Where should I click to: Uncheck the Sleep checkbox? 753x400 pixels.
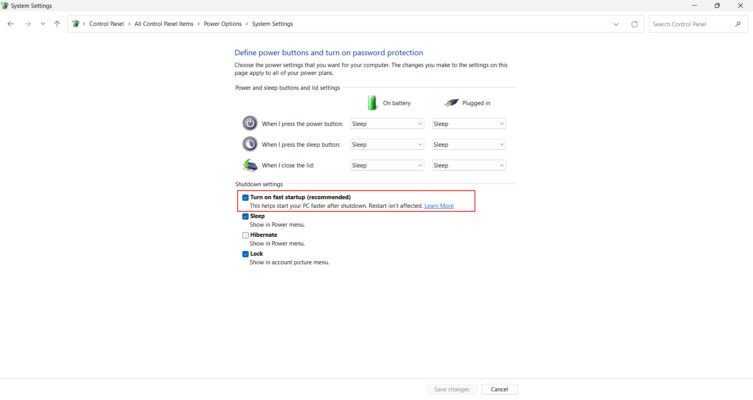246,216
